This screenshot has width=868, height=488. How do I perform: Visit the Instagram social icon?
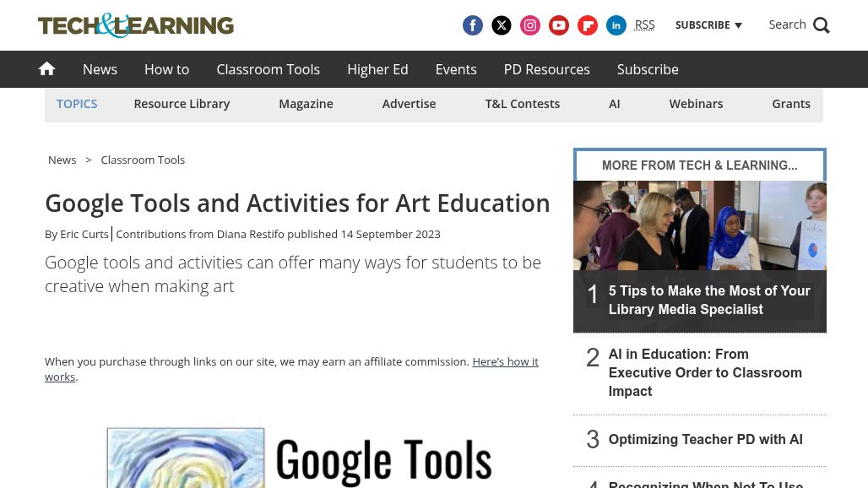click(x=529, y=25)
